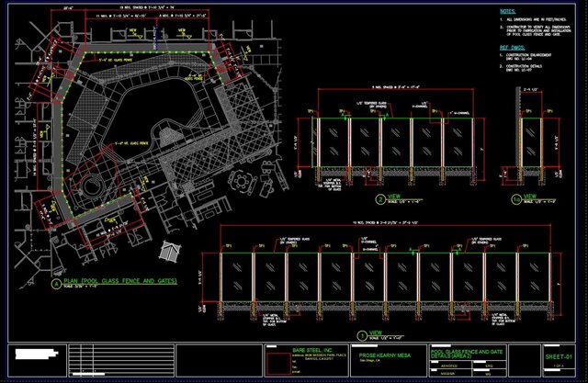Click the 'REF DWGS:' heading
The height and width of the screenshot is (383, 588).
pos(511,45)
